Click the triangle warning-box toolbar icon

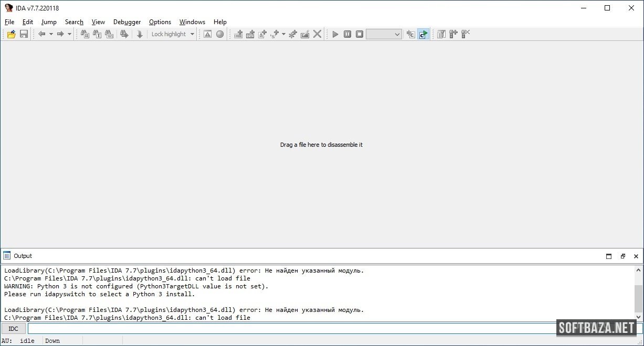(207, 34)
